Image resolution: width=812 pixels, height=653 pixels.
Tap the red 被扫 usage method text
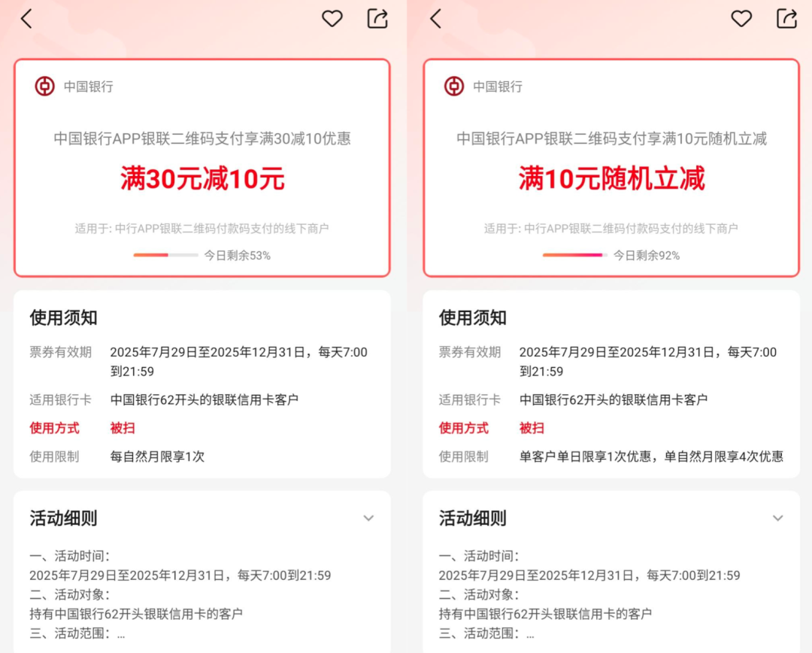(x=123, y=427)
